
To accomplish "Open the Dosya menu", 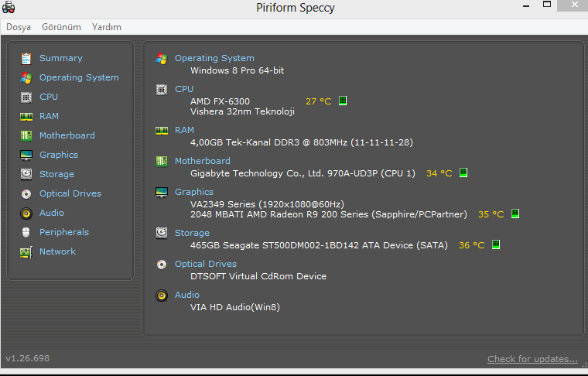I will point(19,27).
